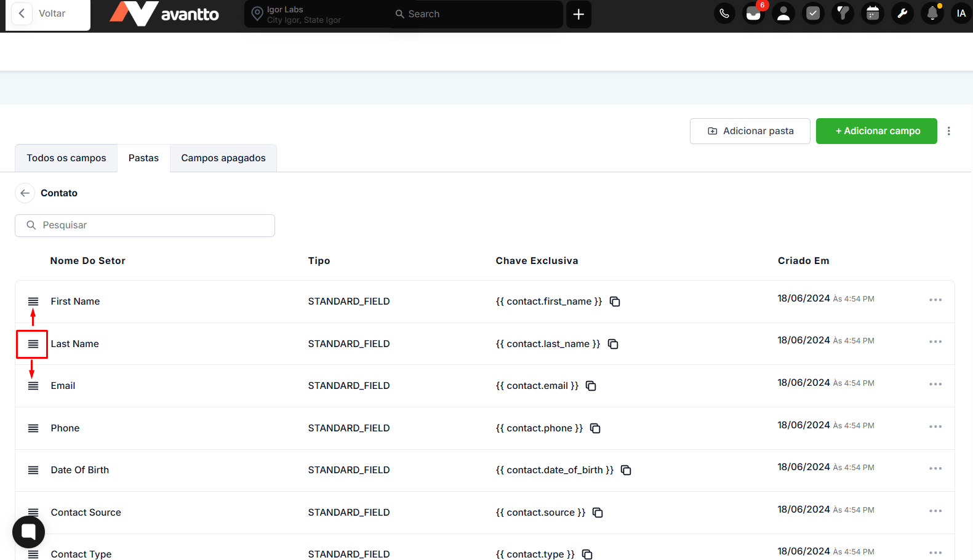Open the options menu for First Name row
This screenshot has height=560, width=973.
(x=935, y=300)
